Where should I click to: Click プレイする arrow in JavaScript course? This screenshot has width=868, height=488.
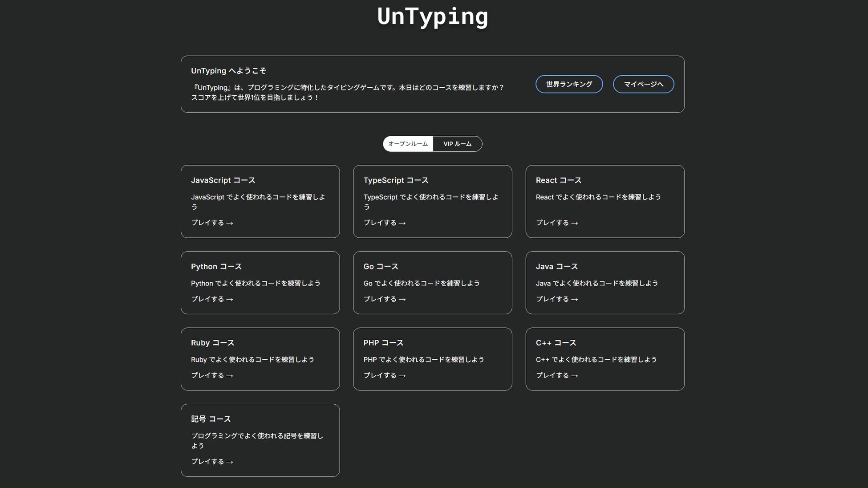pyautogui.click(x=212, y=223)
